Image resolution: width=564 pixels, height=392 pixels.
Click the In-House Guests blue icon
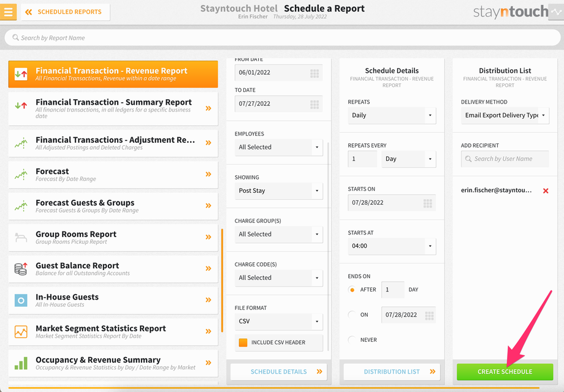(x=21, y=300)
